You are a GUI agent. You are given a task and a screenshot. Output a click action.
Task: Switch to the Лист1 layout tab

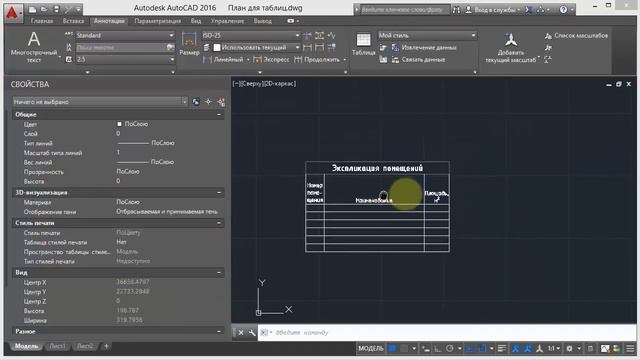57,346
